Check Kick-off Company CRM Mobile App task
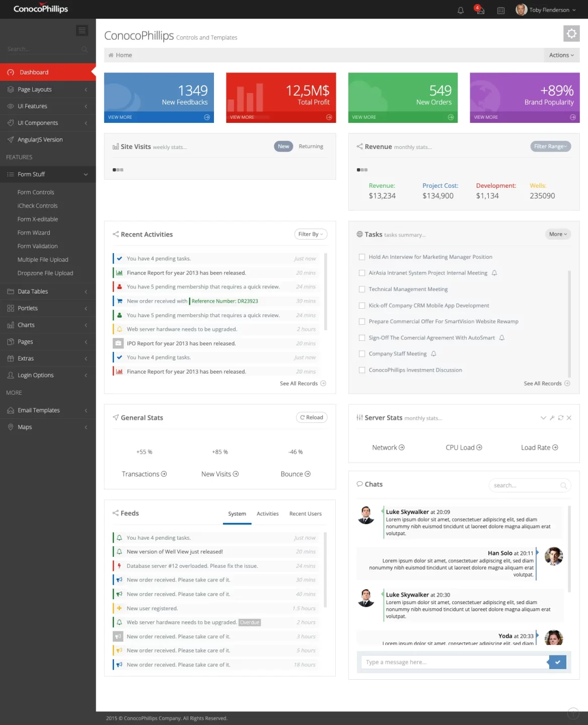 [362, 306]
